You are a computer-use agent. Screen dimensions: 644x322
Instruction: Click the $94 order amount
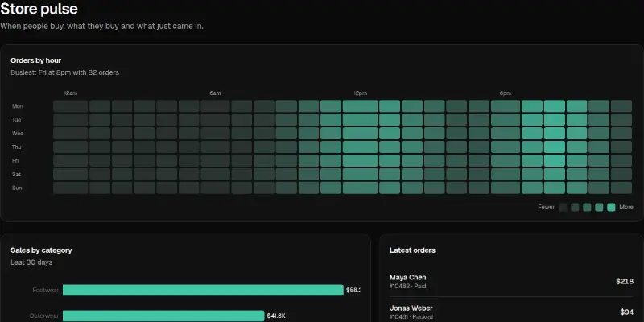tap(627, 312)
